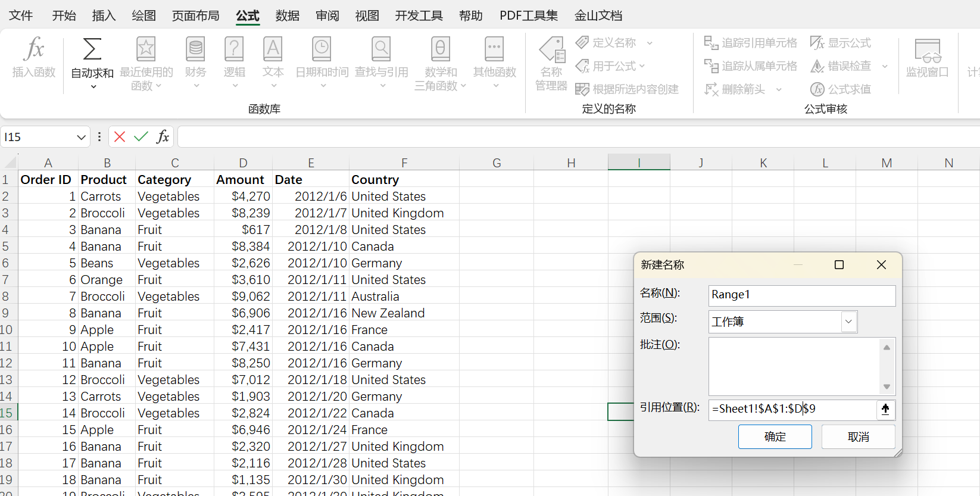The width and height of the screenshot is (980, 496).
Task: Open the 页面布局 ribbon tab
Action: point(195,15)
